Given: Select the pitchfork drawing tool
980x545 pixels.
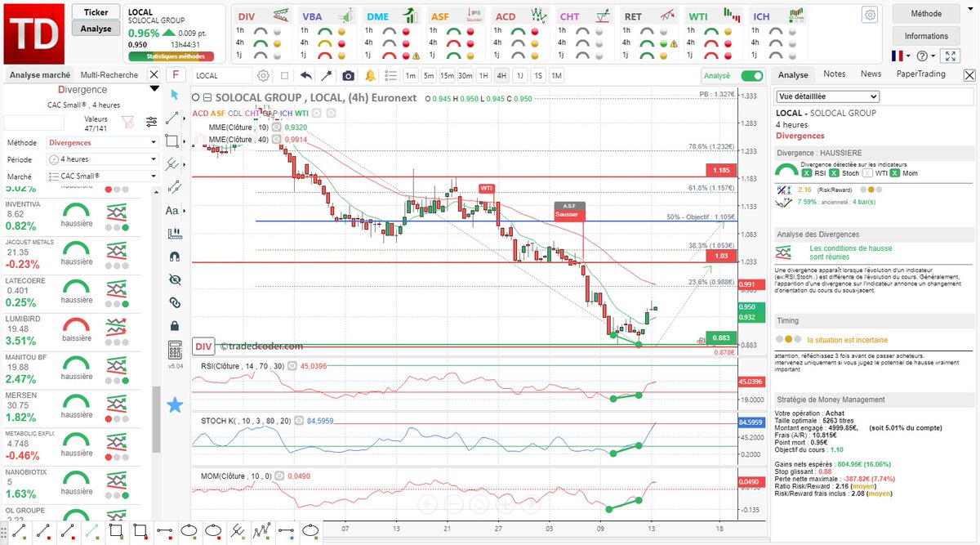Looking at the screenshot, I should point(172,163).
